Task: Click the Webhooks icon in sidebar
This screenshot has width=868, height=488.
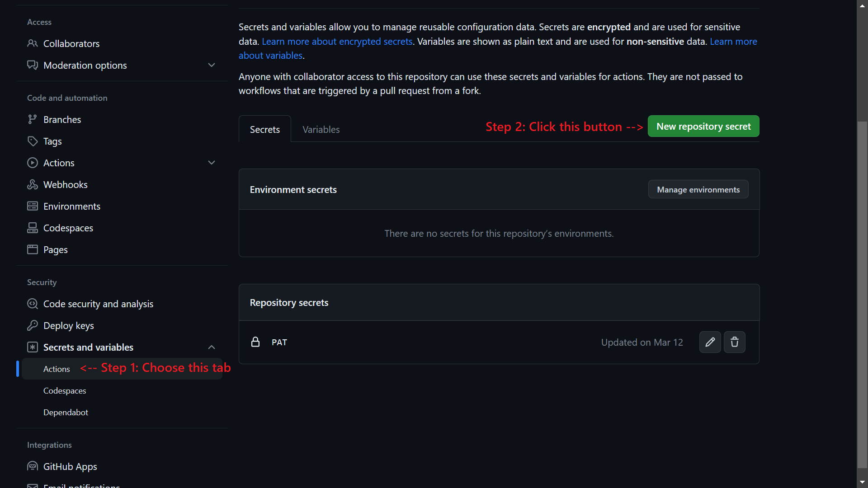Action: 33,184
